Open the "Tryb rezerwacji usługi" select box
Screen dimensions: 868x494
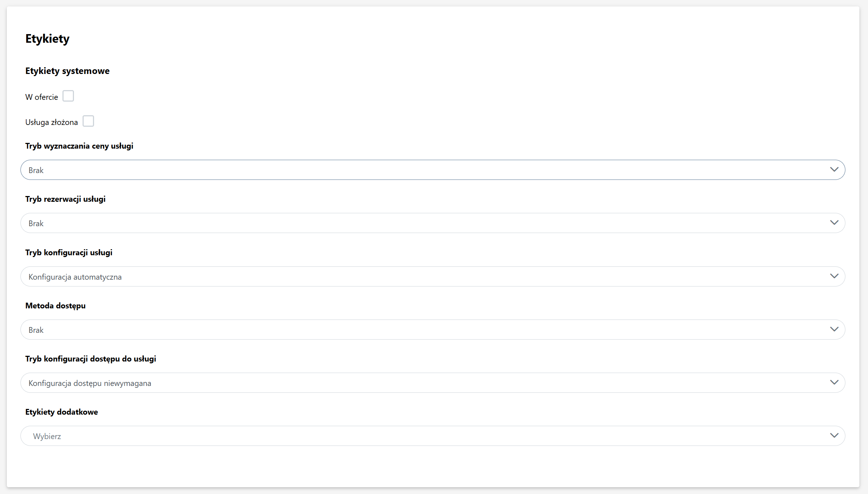(431, 223)
